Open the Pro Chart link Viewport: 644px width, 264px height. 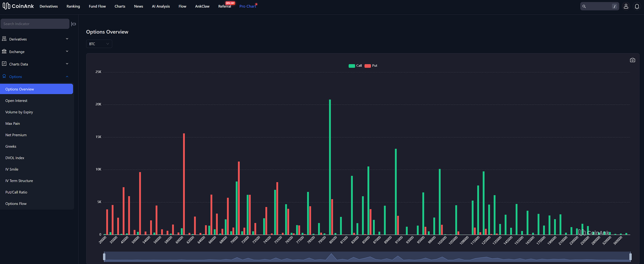click(x=247, y=6)
